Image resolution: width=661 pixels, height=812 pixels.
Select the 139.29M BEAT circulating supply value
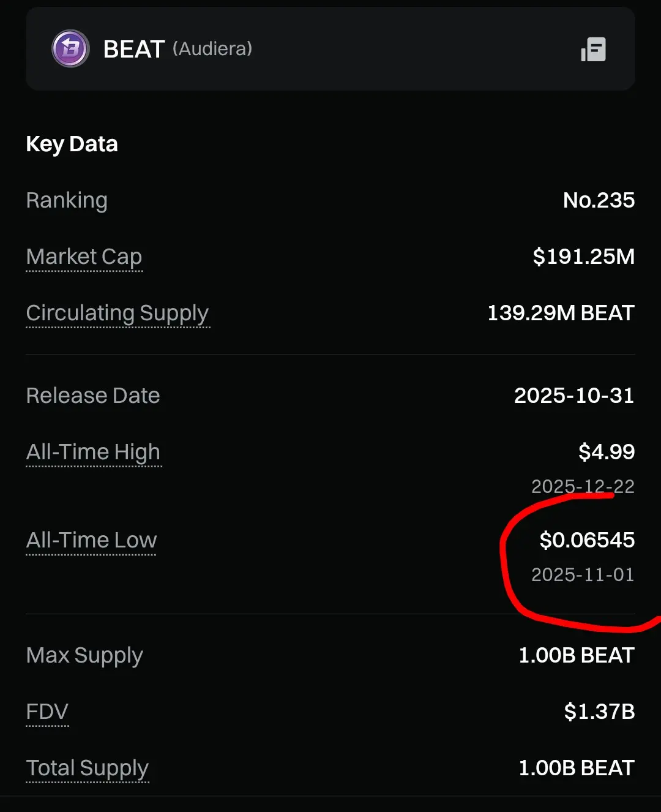(561, 313)
